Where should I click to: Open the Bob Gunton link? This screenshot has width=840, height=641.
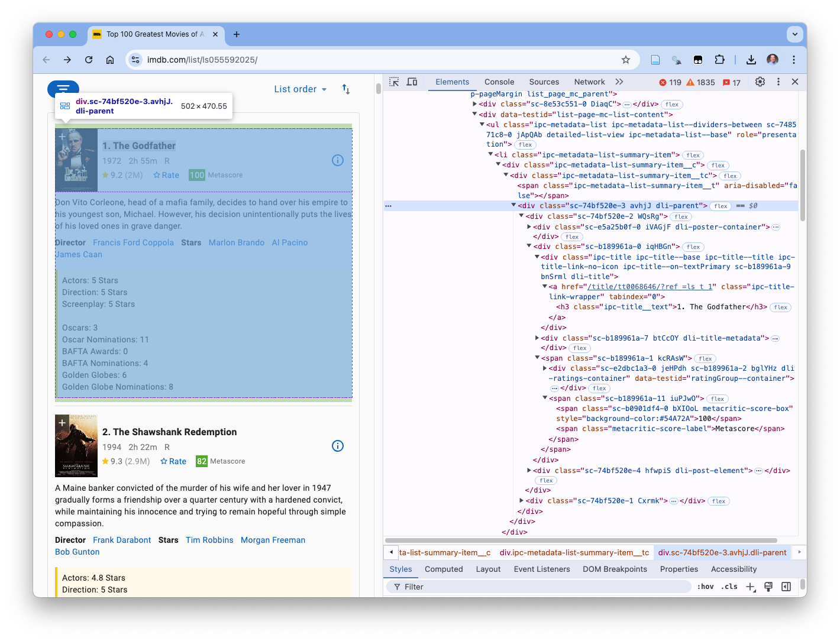tap(77, 552)
